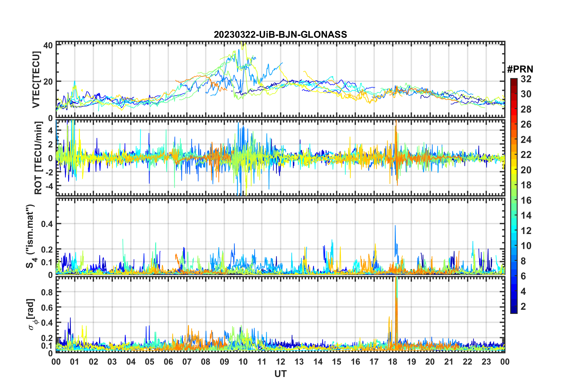Choose the UT axis hour label 11
561x392 pixels.
click(262, 362)
